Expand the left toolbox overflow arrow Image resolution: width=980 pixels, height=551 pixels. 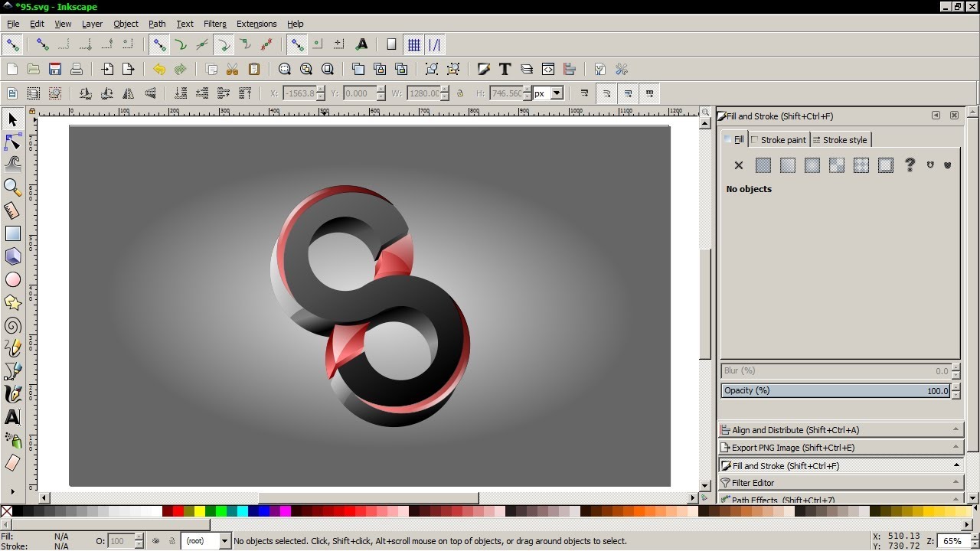12,491
